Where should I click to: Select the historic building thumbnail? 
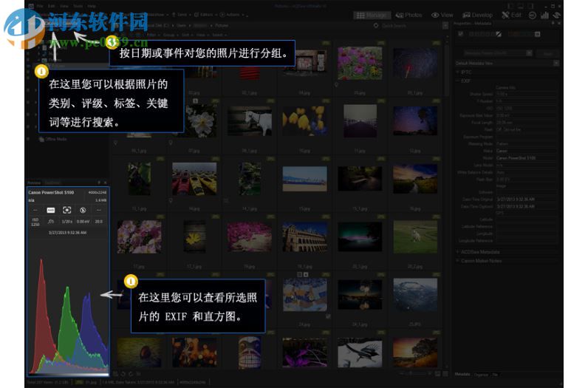pyautogui.click(x=304, y=236)
